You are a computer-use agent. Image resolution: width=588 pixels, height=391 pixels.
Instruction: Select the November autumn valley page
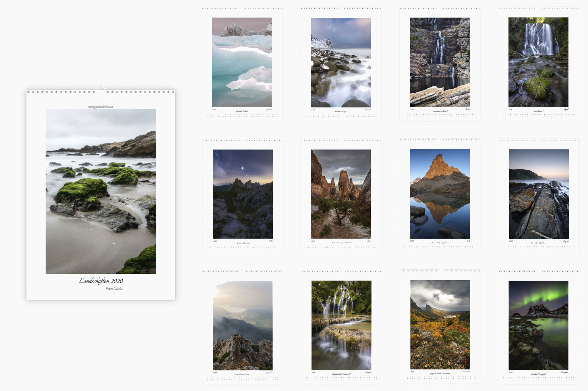440,325
